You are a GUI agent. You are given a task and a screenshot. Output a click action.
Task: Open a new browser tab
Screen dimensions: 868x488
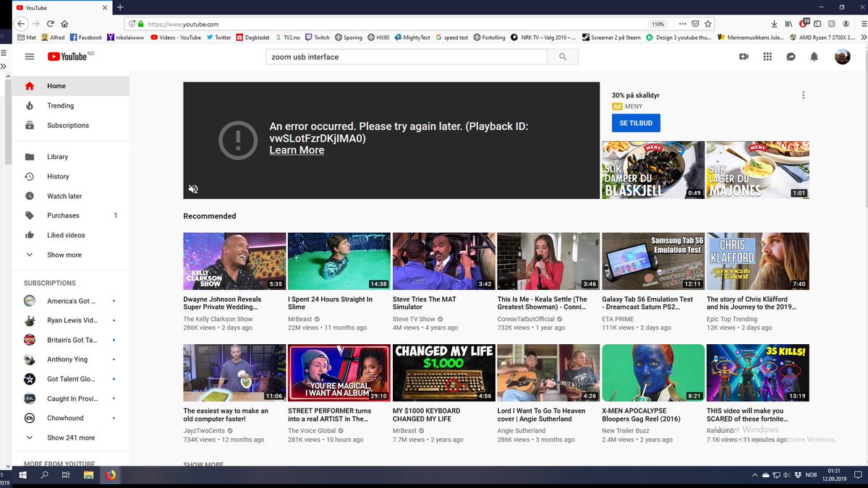tap(120, 7)
